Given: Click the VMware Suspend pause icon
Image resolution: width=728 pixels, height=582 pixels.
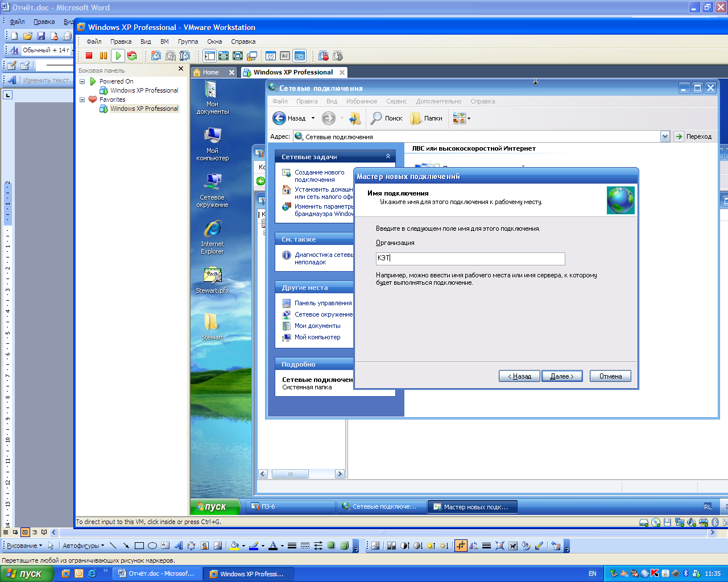Looking at the screenshot, I should coord(103,56).
